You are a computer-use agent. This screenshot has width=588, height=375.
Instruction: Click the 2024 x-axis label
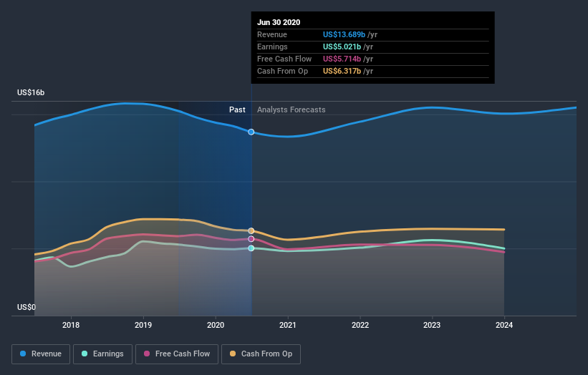pyautogui.click(x=504, y=325)
